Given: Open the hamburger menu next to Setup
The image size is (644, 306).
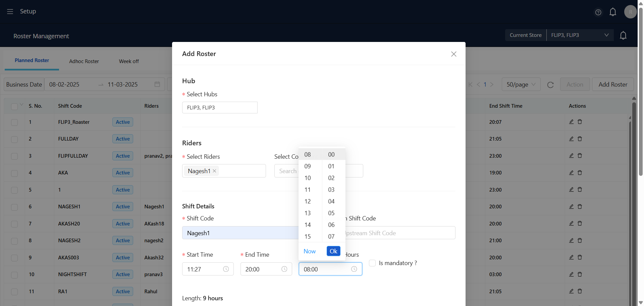Looking at the screenshot, I should (10, 11).
